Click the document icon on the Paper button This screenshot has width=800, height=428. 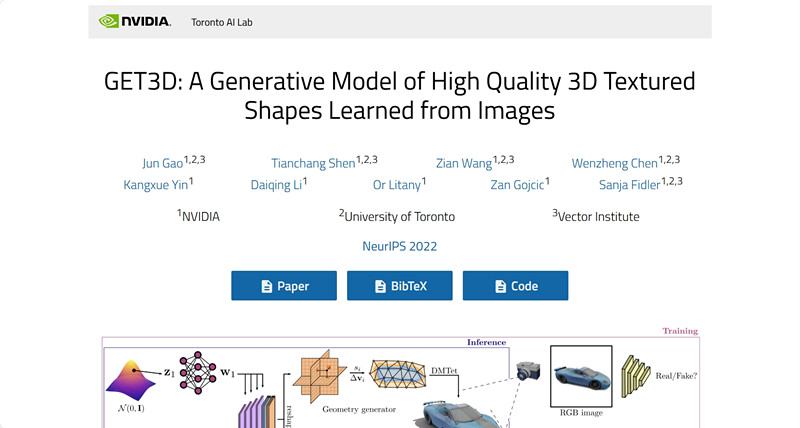pyautogui.click(x=266, y=286)
